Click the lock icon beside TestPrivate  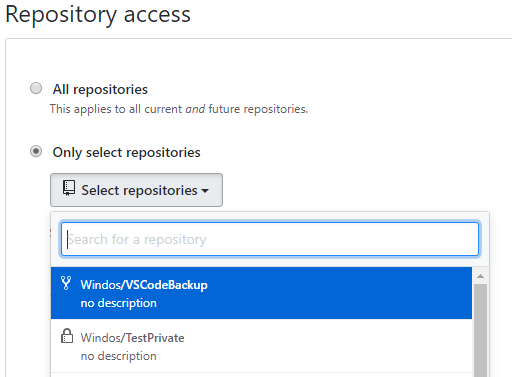[67, 336]
